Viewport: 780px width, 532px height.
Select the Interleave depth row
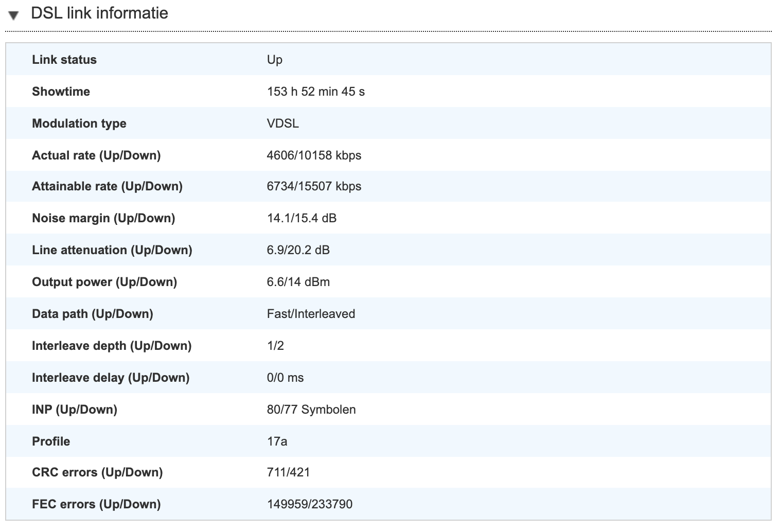[x=206, y=345]
